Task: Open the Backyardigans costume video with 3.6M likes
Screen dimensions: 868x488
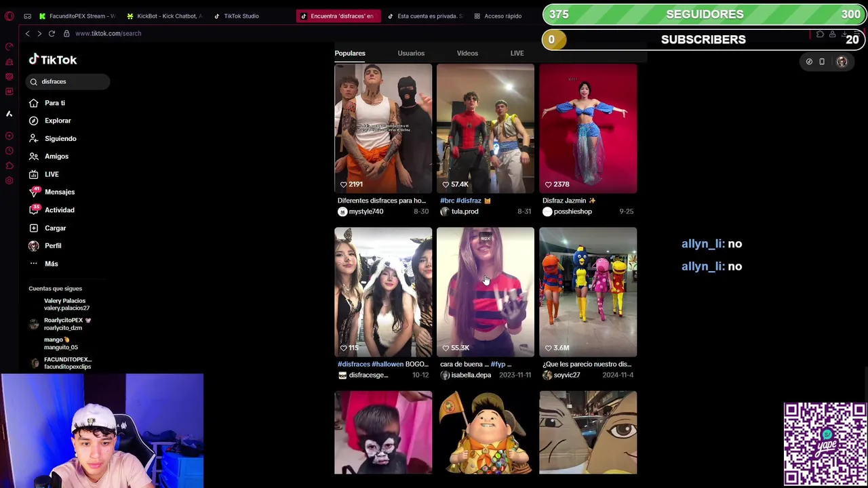Action: tap(588, 292)
